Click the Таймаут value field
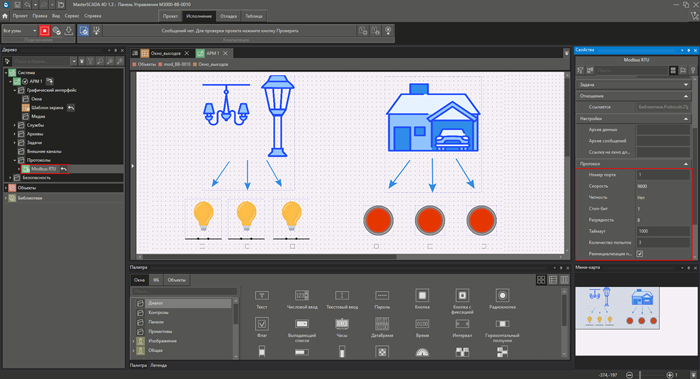Viewport: 700px width, 379px height. (x=662, y=231)
